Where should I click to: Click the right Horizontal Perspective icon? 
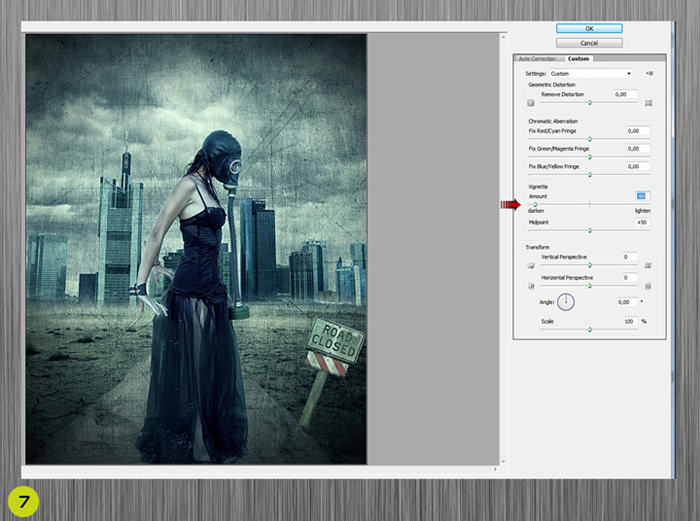[649, 286]
